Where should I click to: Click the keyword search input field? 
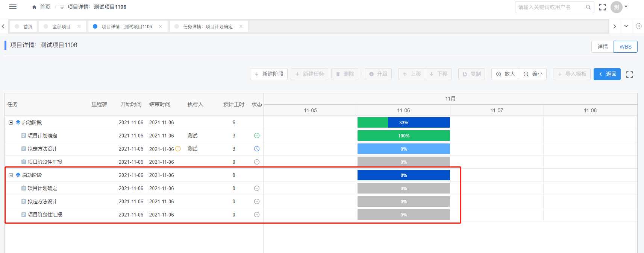550,7
